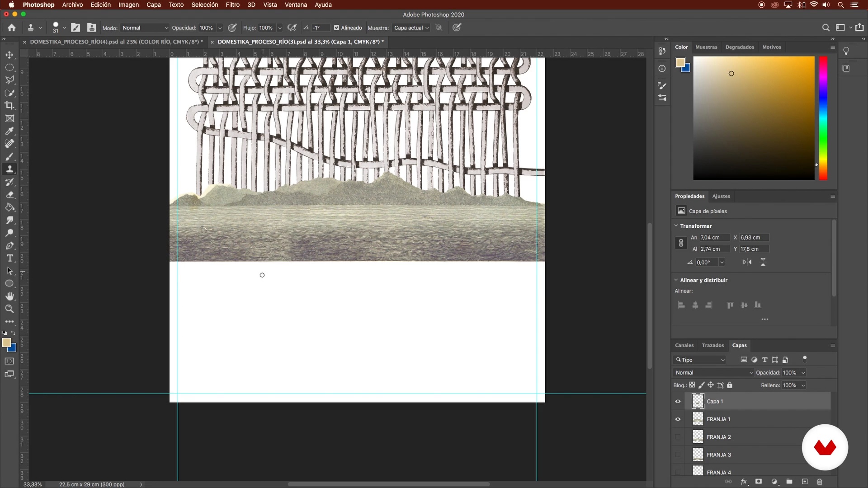
Task: Select the Eyedropper tool
Action: (9, 131)
